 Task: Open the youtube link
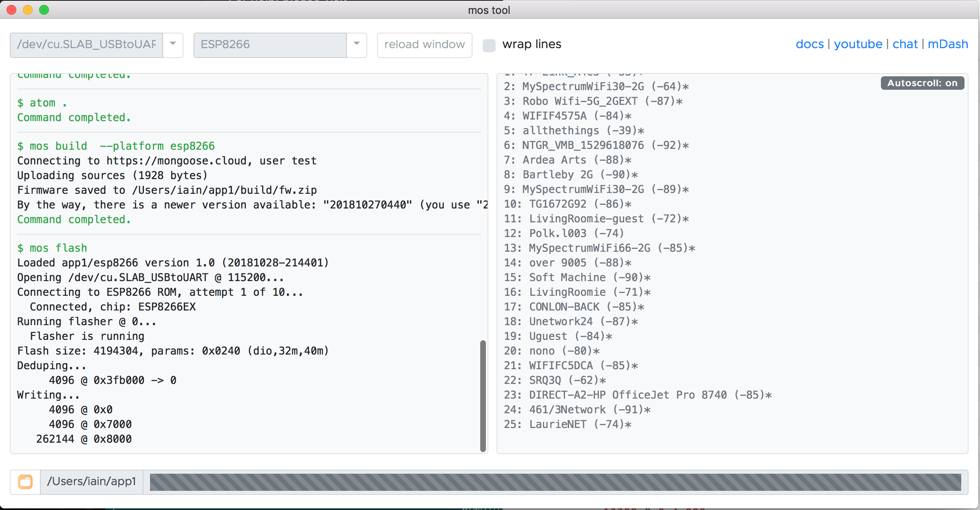(x=858, y=44)
